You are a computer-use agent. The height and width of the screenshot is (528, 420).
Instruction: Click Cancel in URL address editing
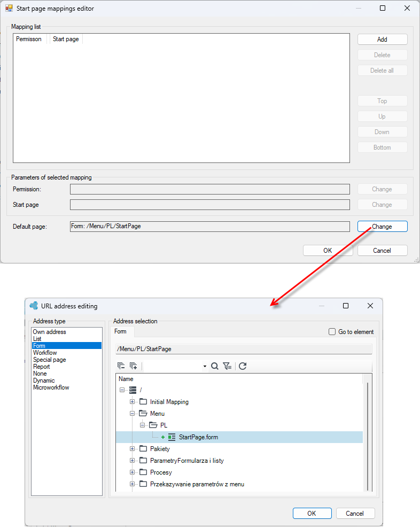point(355,514)
